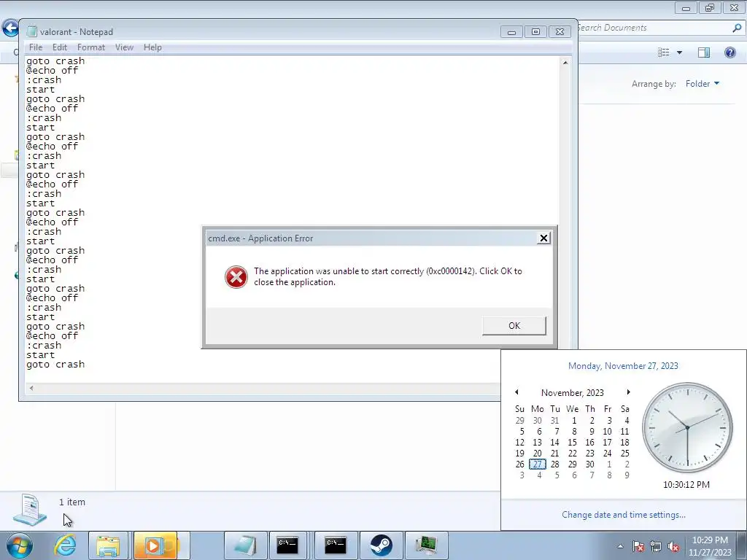Toggle the Explorer preview pane icon

tap(704, 52)
